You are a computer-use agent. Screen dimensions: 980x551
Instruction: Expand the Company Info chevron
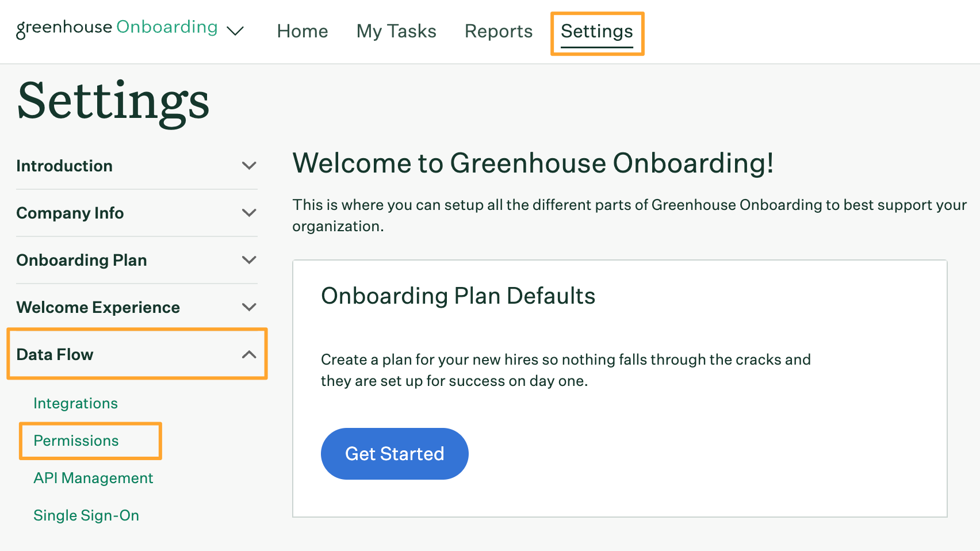point(249,213)
